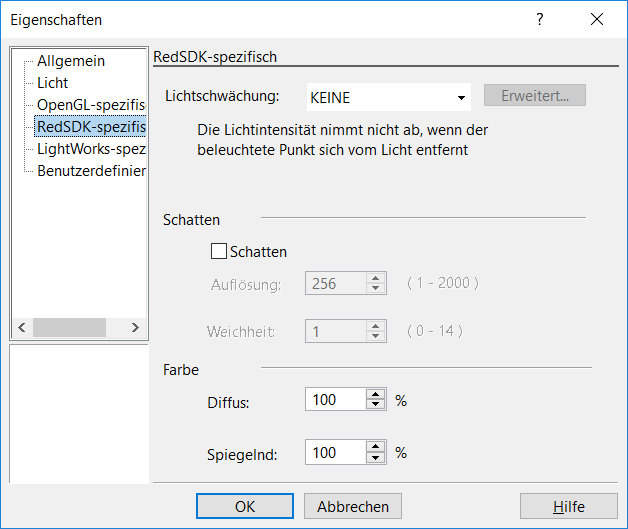
Task: Click the Auflösung value field
Action: point(335,283)
